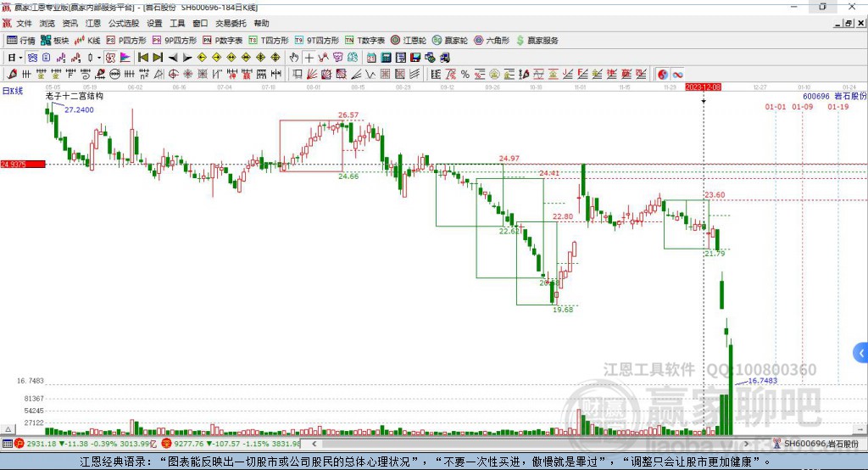
Task: Open the 六角形 hexagon tool
Action: [x=492, y=41]
